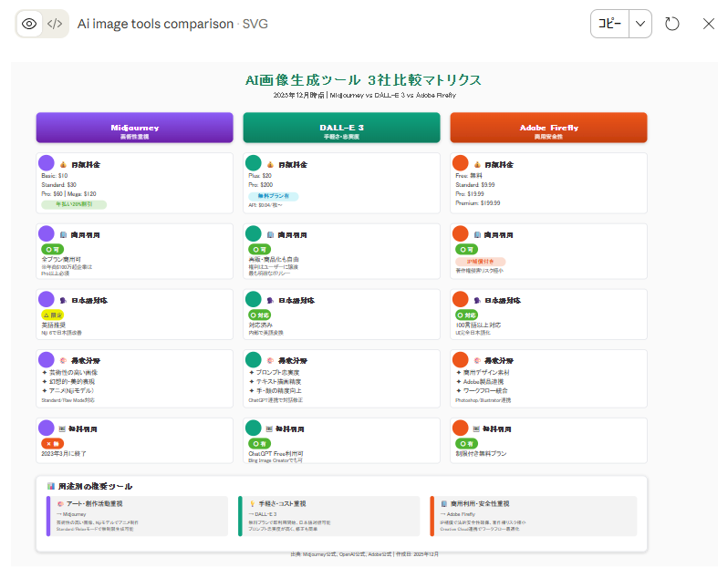This screenshot has height=578, width=728.
Task: Click the 'Standard: $30' price line
Action: click(59, 185)
